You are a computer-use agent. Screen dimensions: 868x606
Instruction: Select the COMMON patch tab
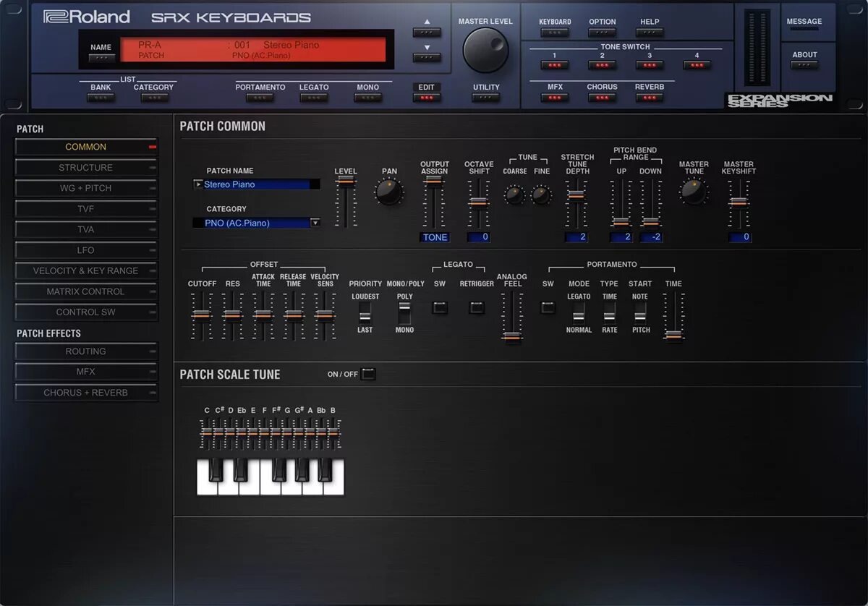pyautogui.click(x=86, y=147)
